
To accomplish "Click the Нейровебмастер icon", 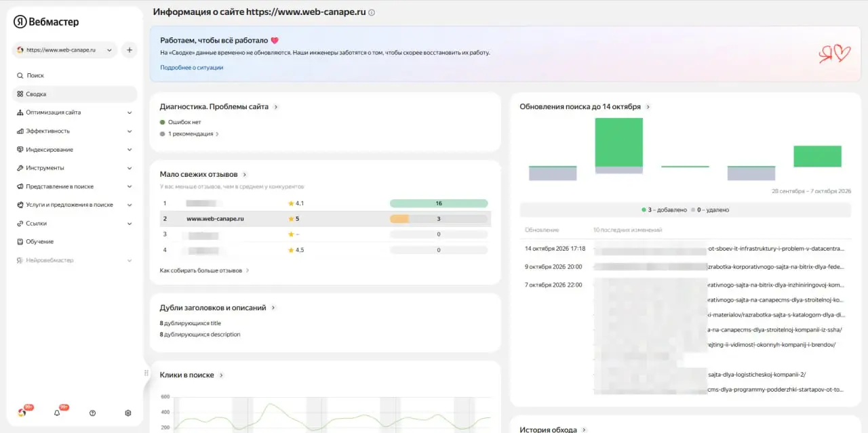I will [x=20, y=260].
